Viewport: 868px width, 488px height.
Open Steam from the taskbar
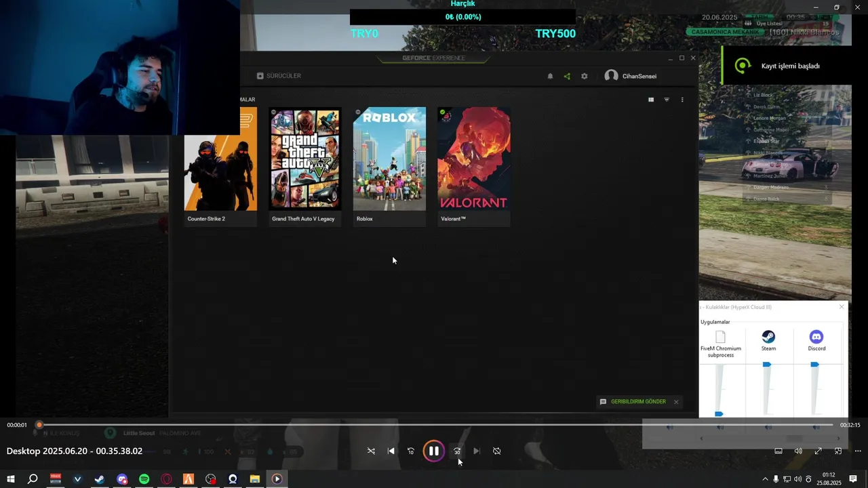(100, 479)
